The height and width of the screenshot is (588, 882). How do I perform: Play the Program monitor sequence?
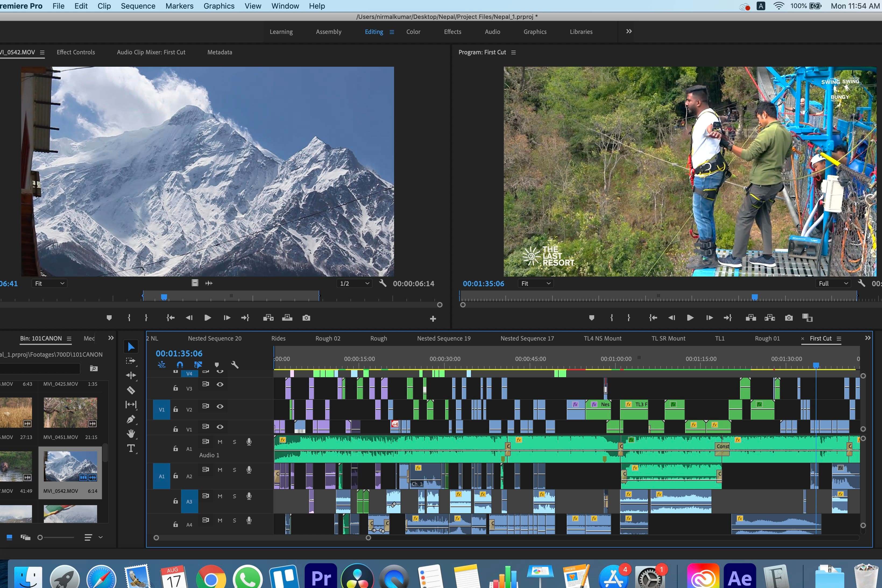tap(690, 318)
